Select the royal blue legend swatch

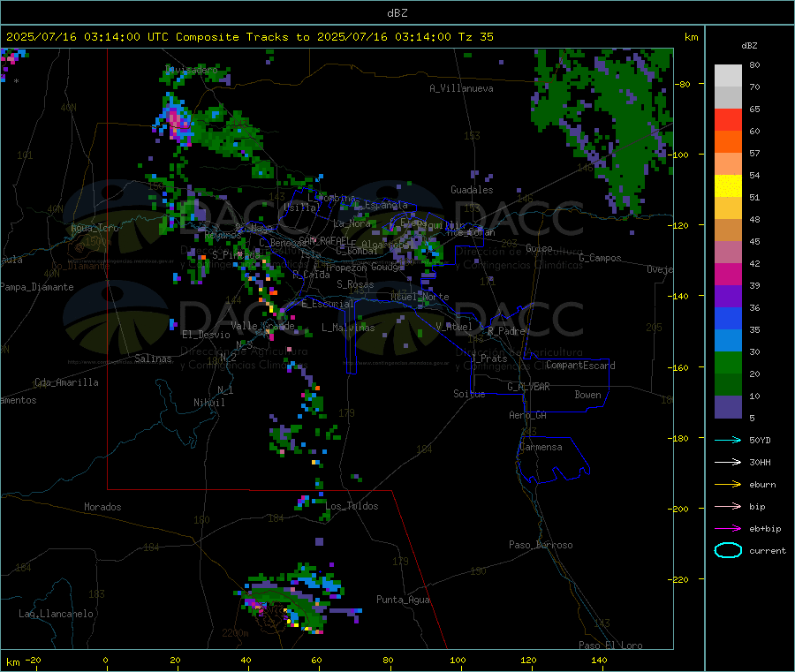click(728, 318)
